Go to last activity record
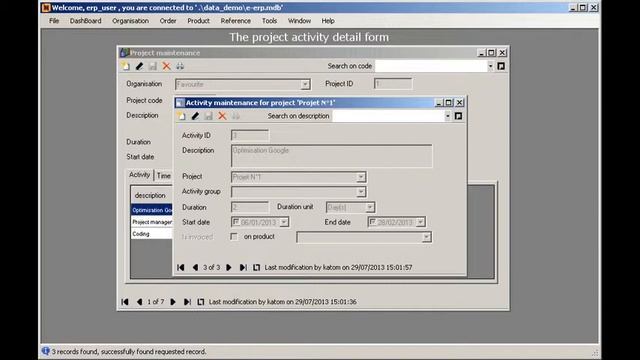640x360 pixels. (243, 267)
